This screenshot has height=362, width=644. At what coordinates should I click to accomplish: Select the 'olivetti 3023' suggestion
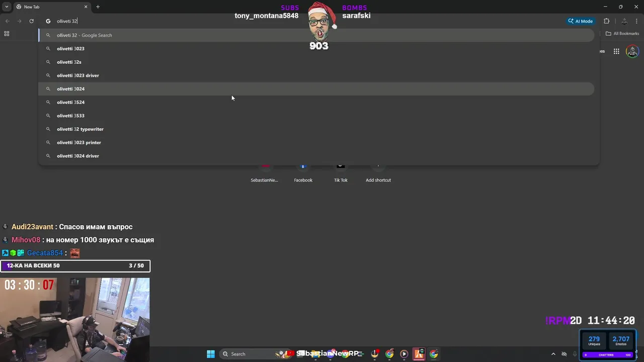[316, 49]
